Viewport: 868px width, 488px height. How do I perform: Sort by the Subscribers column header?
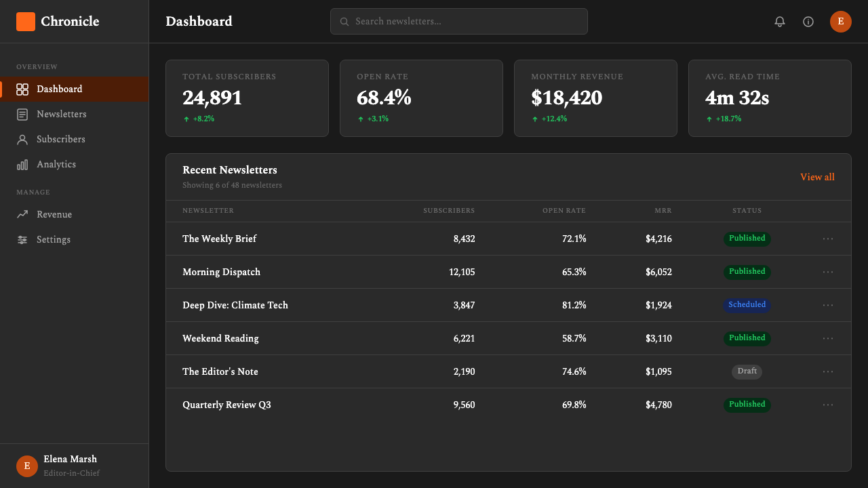[x=449, y=211]
